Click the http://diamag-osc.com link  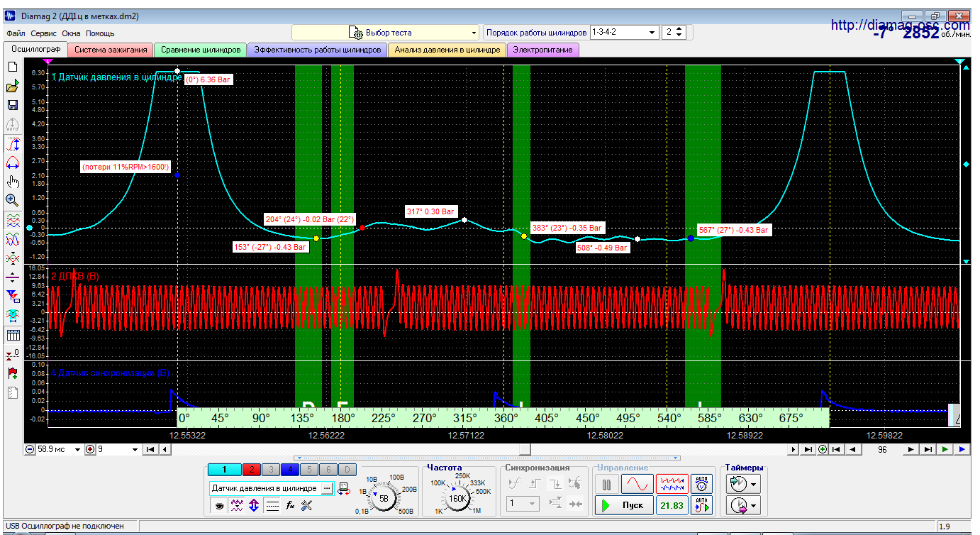tap(900, 25)
